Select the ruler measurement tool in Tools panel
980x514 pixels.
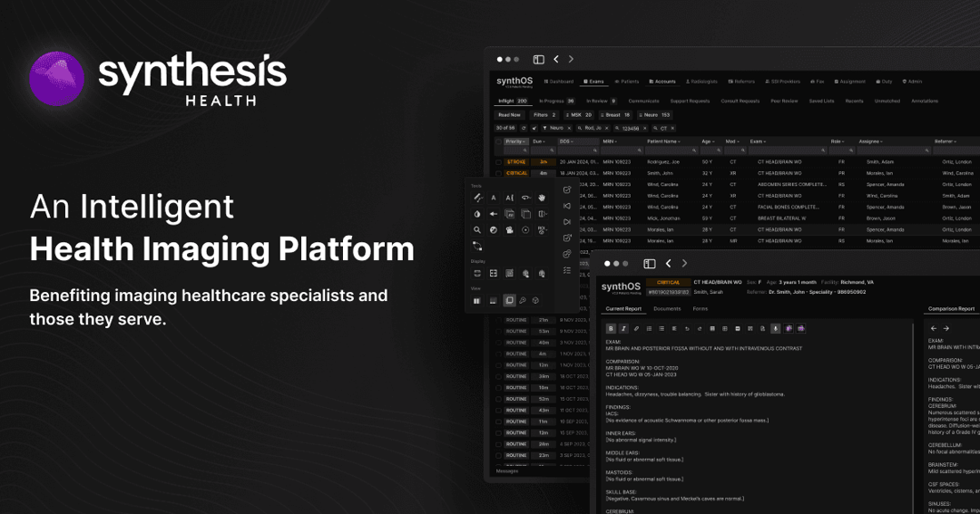click(x=477, y=198)
